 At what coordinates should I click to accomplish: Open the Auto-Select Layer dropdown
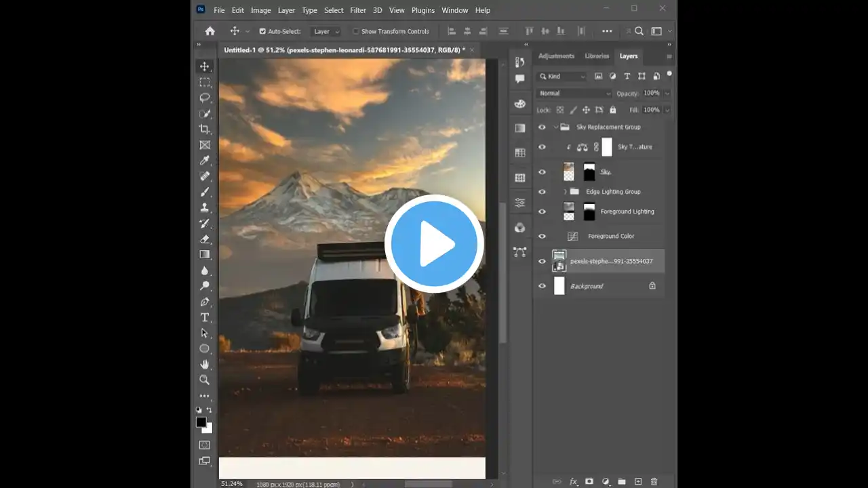(x=326, y=31)
